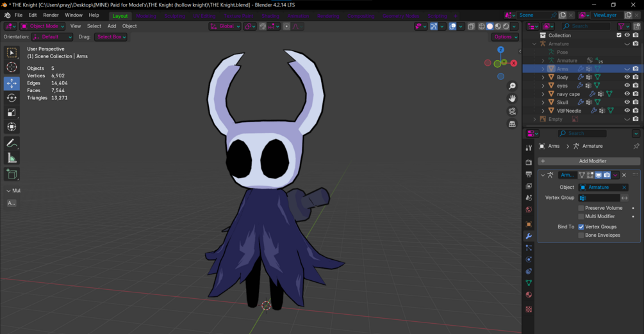This screenshot has height=334, width=644.
Task: Enable the Bone Envelopes checkbox
Action: coord(581,235)
